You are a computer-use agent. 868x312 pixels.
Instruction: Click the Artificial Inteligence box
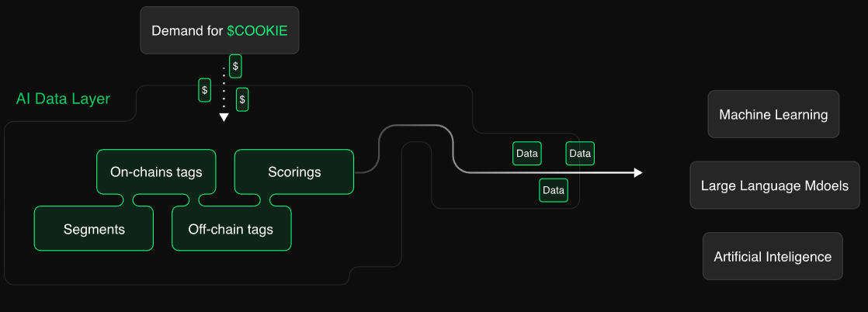click(x=773, y=256)
